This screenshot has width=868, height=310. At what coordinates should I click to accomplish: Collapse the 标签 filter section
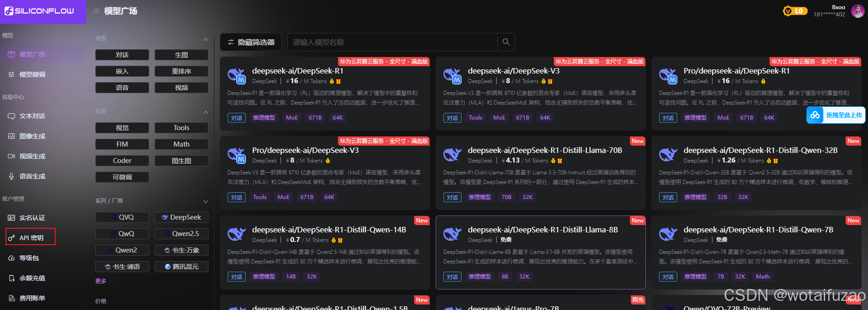tap(205, 112)
